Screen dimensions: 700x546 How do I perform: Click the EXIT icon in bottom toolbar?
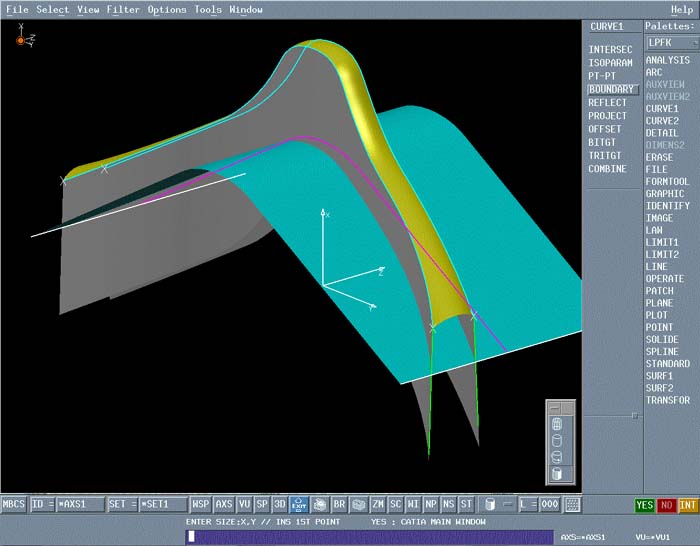(x=298, y=505)
